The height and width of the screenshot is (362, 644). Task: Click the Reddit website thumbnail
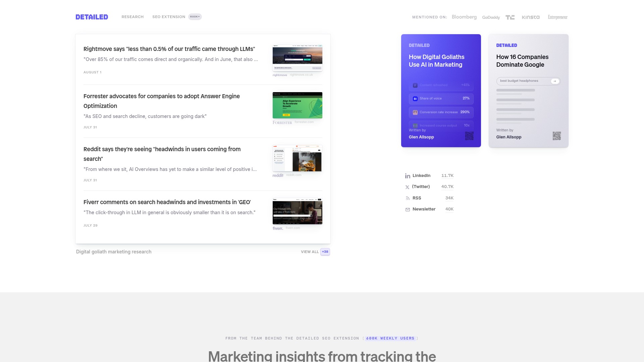click(x=298, y=158)
